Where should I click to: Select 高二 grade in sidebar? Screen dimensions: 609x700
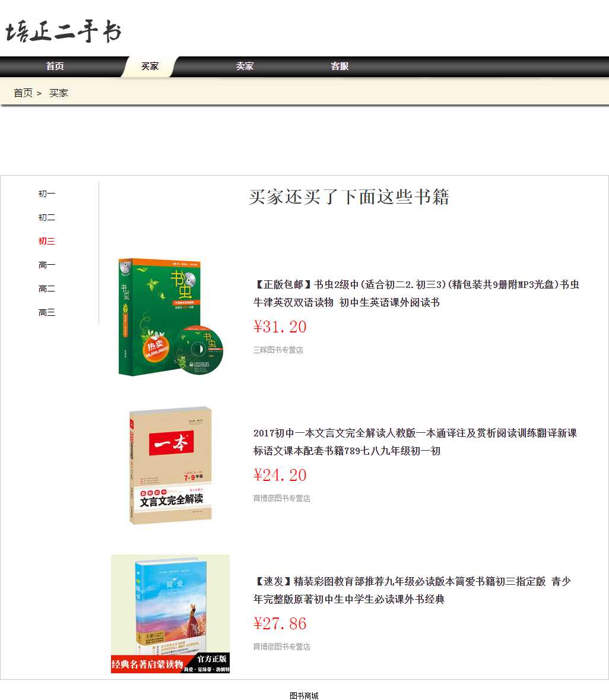click(x=47, y=289)
